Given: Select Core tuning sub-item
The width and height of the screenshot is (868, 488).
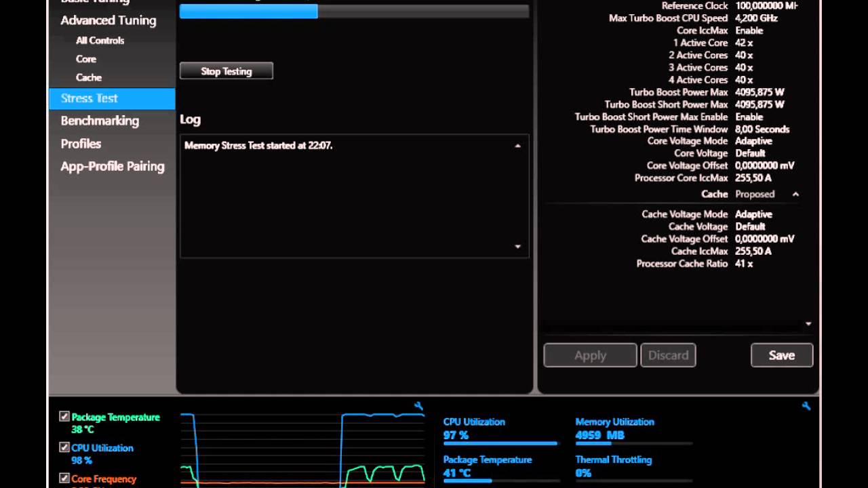Looking at the screenshot, I should 86,59.
